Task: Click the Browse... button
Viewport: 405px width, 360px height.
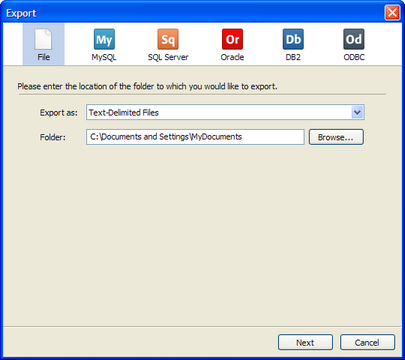Action: point(336,137)
